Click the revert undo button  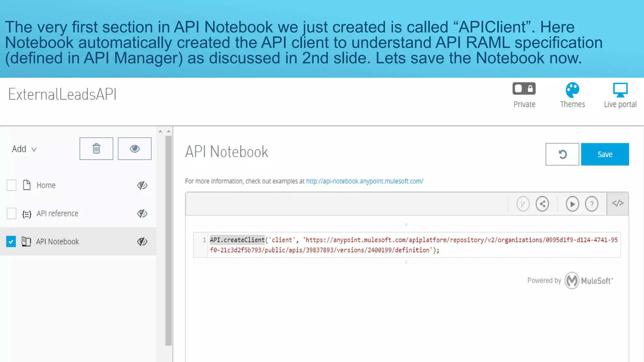(562, 154)
